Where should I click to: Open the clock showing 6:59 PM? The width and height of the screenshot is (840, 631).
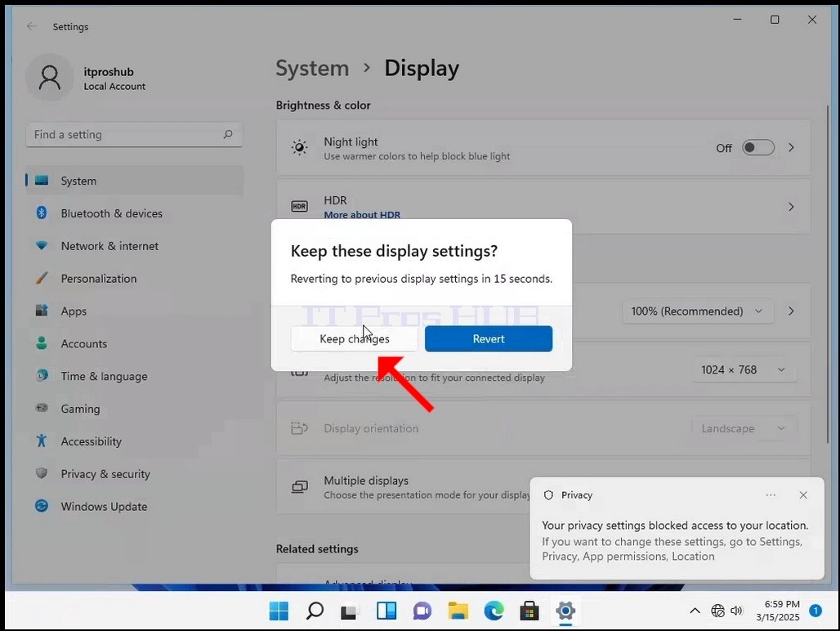[778, 611]
